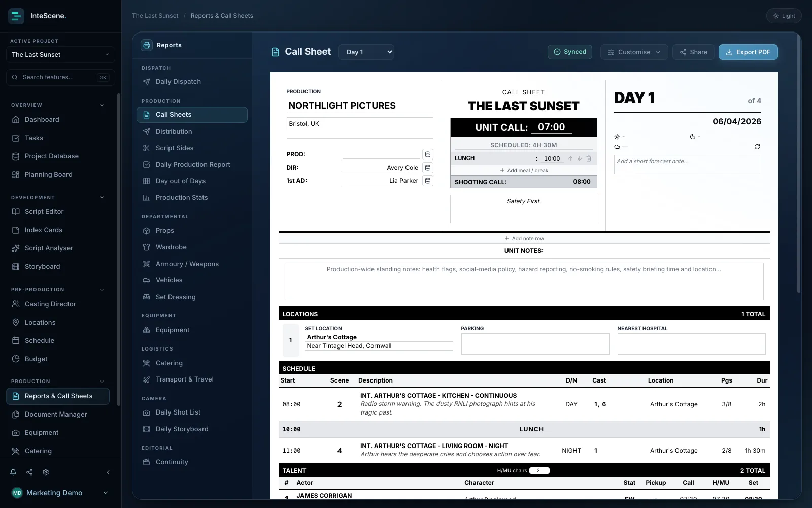
Task: Open Daily Storyboard
Action: (192, 429)
